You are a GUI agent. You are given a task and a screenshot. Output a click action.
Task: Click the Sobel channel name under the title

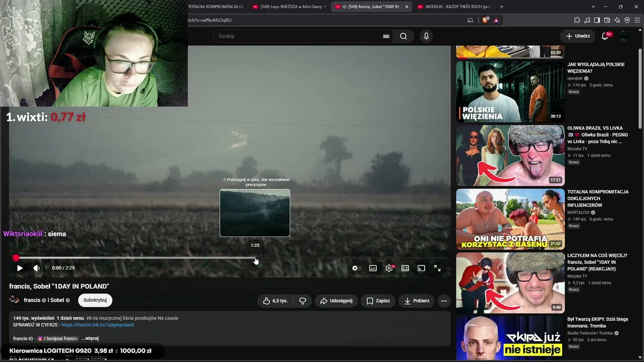tap(57, 300)
